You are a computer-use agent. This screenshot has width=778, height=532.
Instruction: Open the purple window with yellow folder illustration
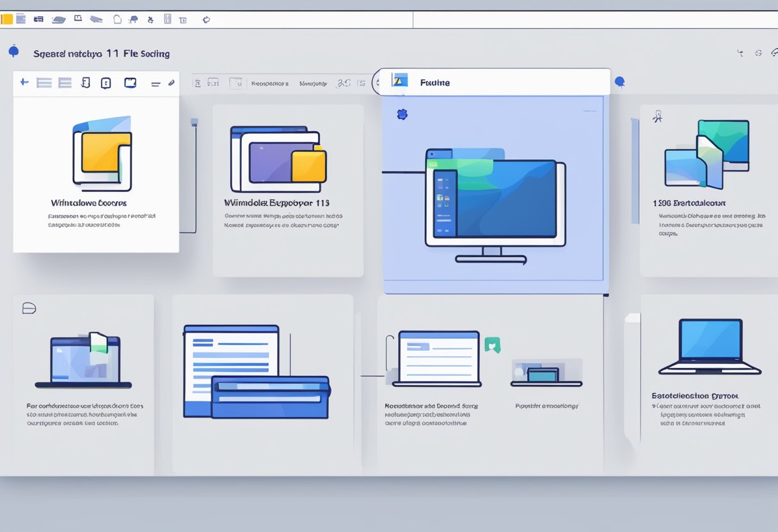(278, 159)
